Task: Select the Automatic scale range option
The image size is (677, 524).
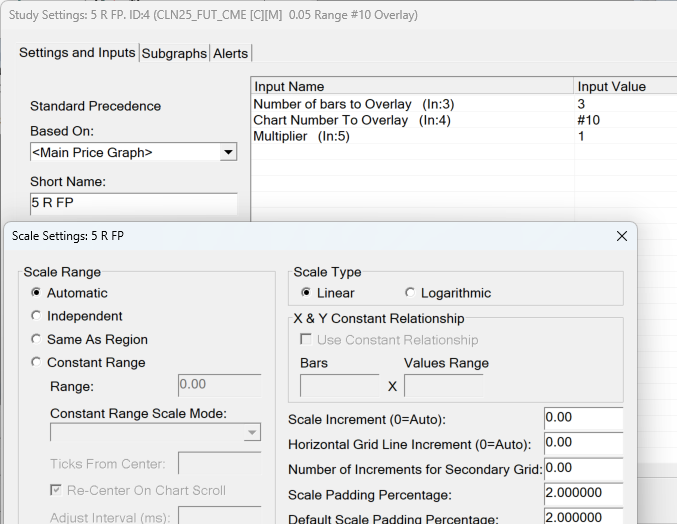Action: tap(37, 293)
